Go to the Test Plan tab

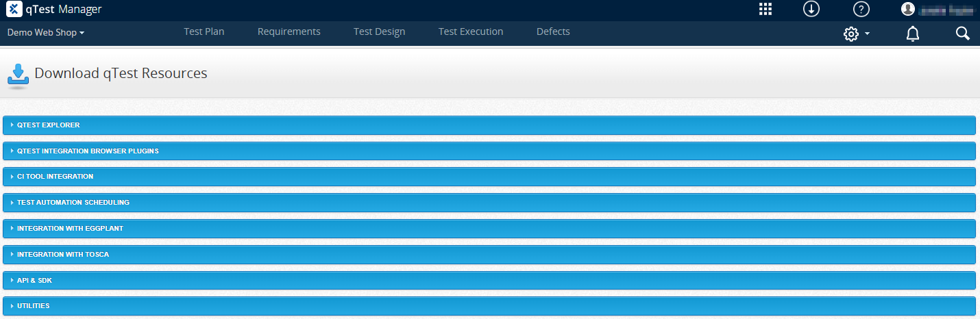(204, 31)
